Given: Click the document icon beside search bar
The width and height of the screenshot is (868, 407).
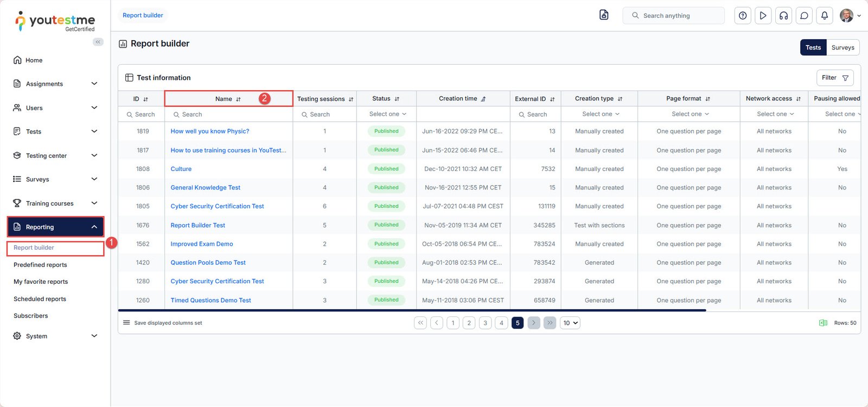Looking at the screenshot, I should tap(604, 15).
